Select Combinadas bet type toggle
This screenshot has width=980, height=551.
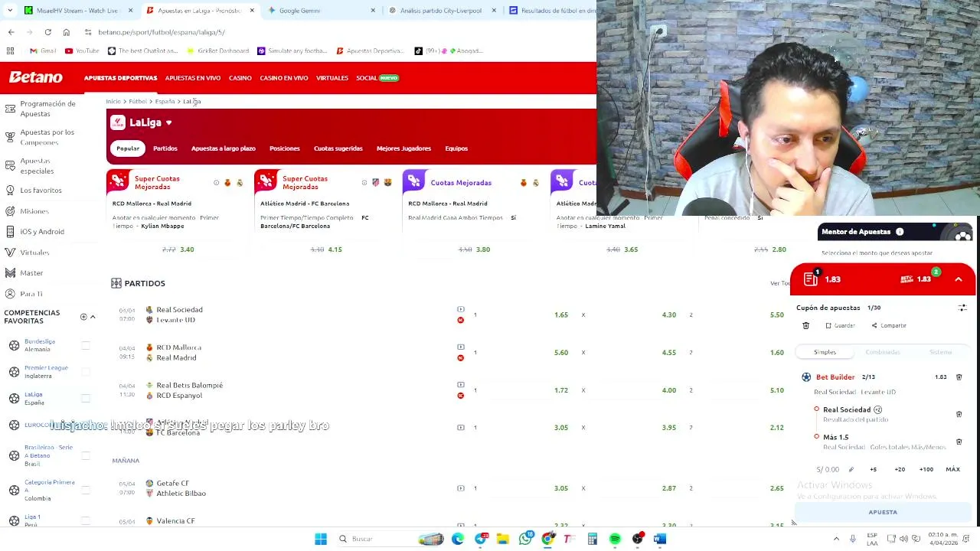tap(883, 352)
